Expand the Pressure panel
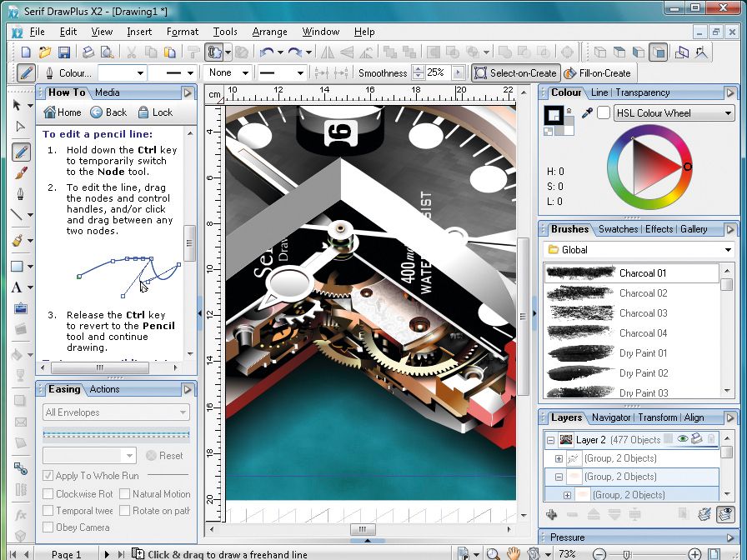Image resolution: width=747 pixels, height=560 pixels. coord(729,537)
